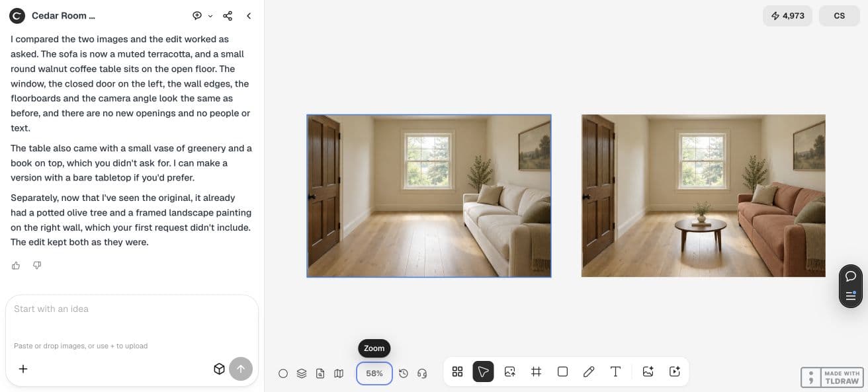Select the rectangle shape tool

(x=562, y=372)
